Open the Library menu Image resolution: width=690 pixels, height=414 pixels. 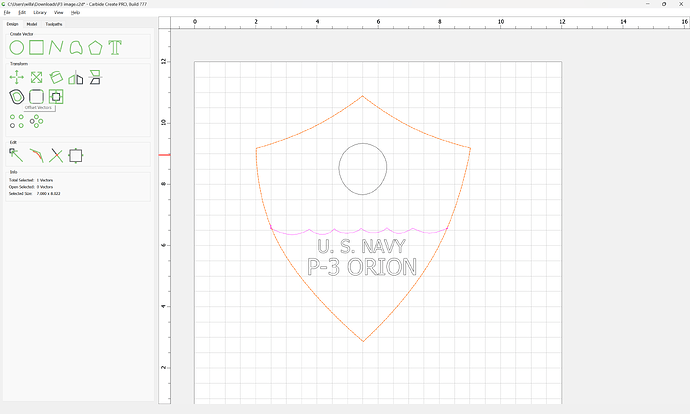(x=39, y=12)
